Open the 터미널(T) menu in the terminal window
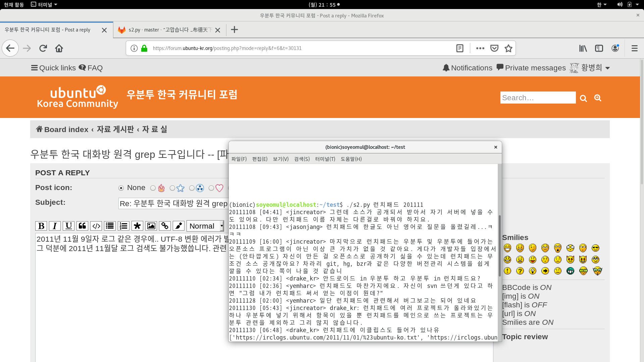The height and width of the screenshot is (362, 644). (325, 159)
